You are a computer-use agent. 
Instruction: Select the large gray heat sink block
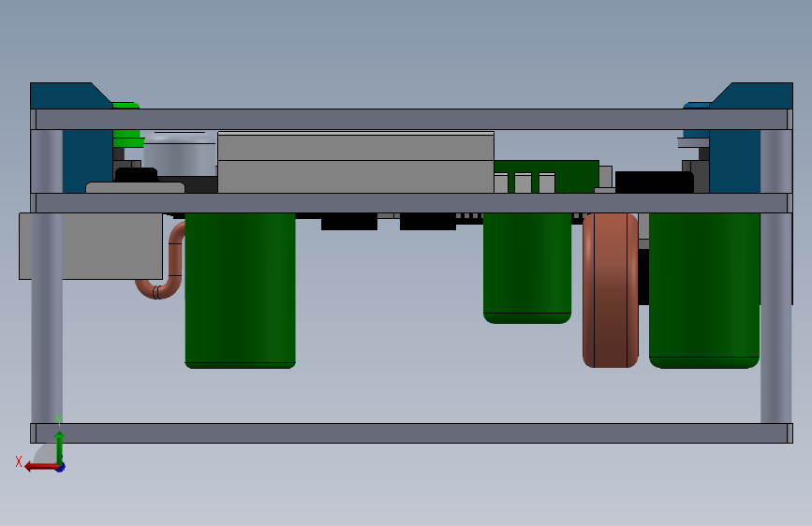pos(356,162)
